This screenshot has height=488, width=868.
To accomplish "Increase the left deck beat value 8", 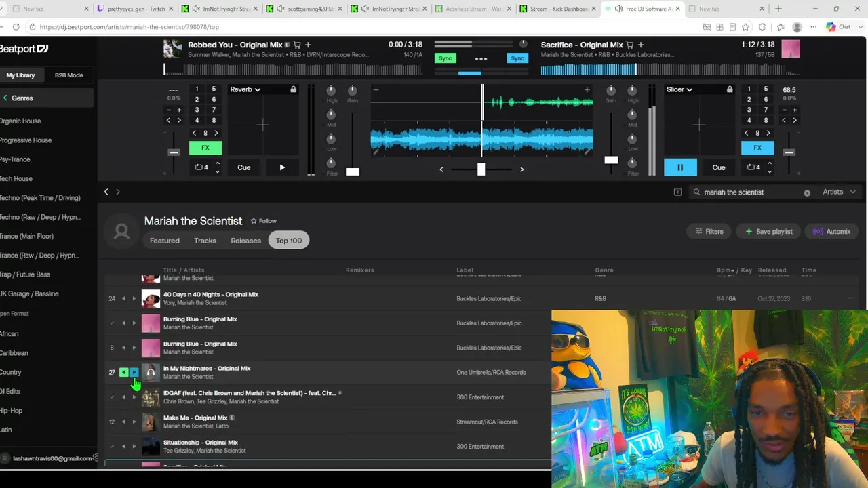I will click(x=216, y=133).
